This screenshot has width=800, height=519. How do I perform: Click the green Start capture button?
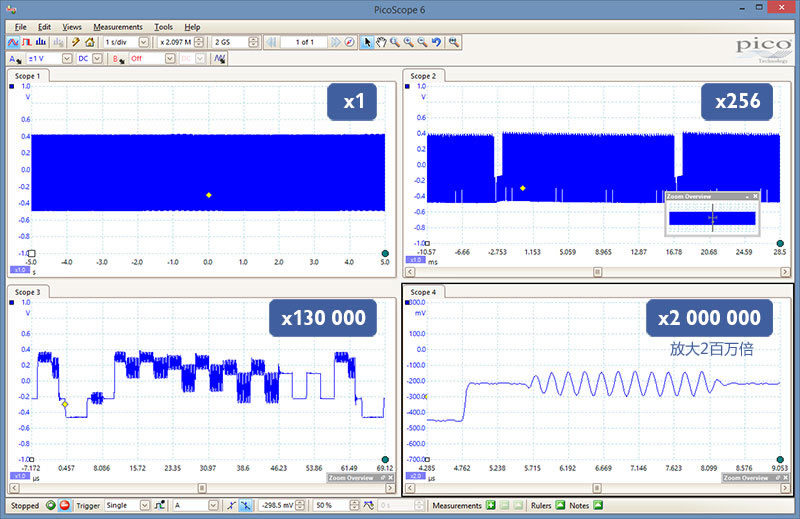pos(51,505)
